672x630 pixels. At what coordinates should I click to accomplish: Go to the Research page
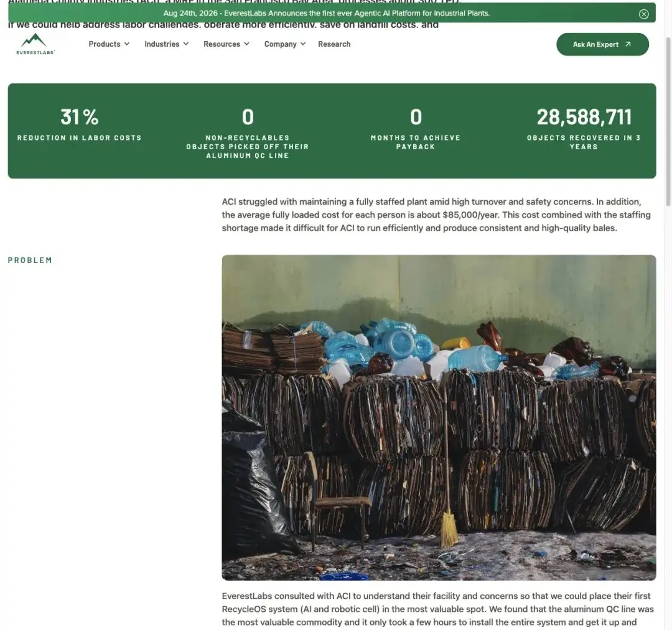[334, 44]
